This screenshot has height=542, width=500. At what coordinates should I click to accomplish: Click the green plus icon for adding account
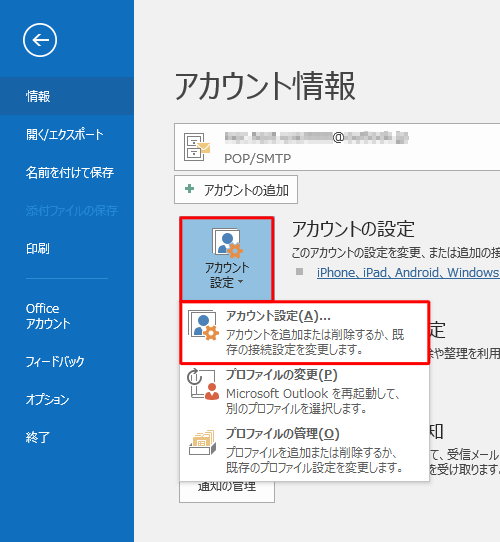(189, 189)
